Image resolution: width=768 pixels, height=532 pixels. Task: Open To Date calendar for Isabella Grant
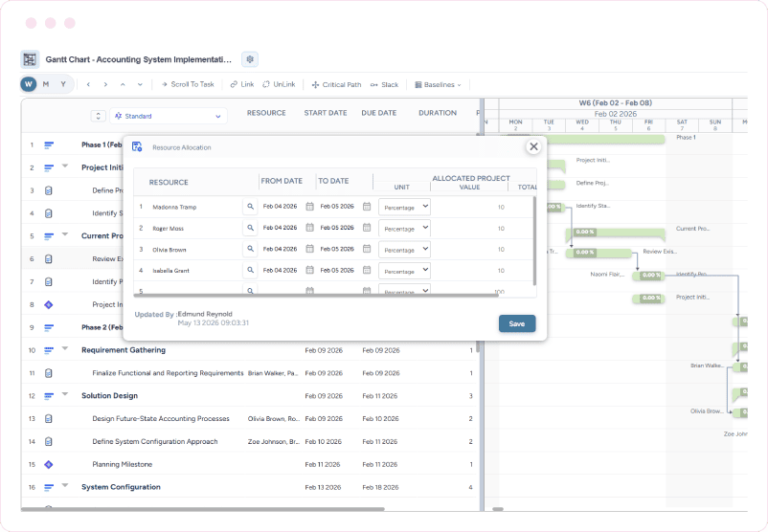point(367,270)
